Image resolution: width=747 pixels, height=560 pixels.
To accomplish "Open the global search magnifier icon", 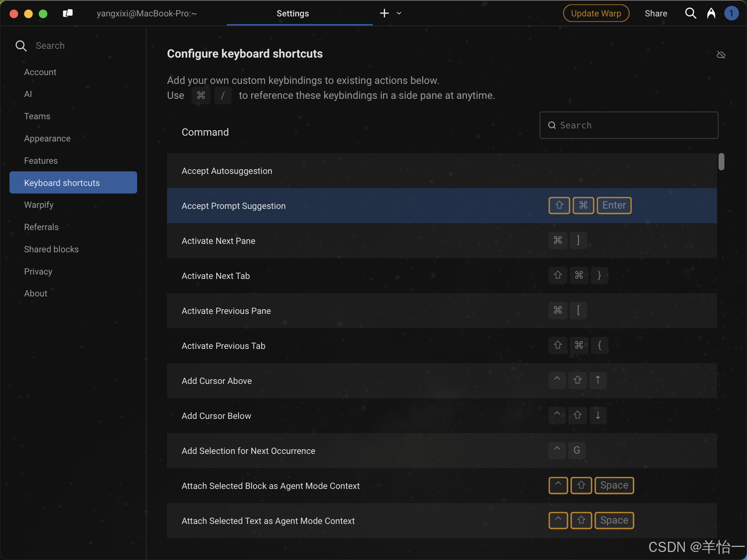I will tap(690, 13).
